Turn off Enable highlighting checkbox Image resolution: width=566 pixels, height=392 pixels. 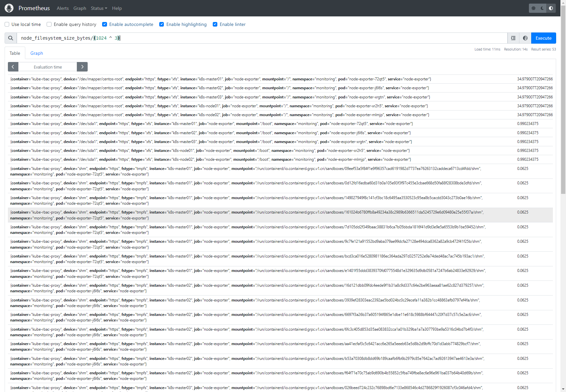162,24
